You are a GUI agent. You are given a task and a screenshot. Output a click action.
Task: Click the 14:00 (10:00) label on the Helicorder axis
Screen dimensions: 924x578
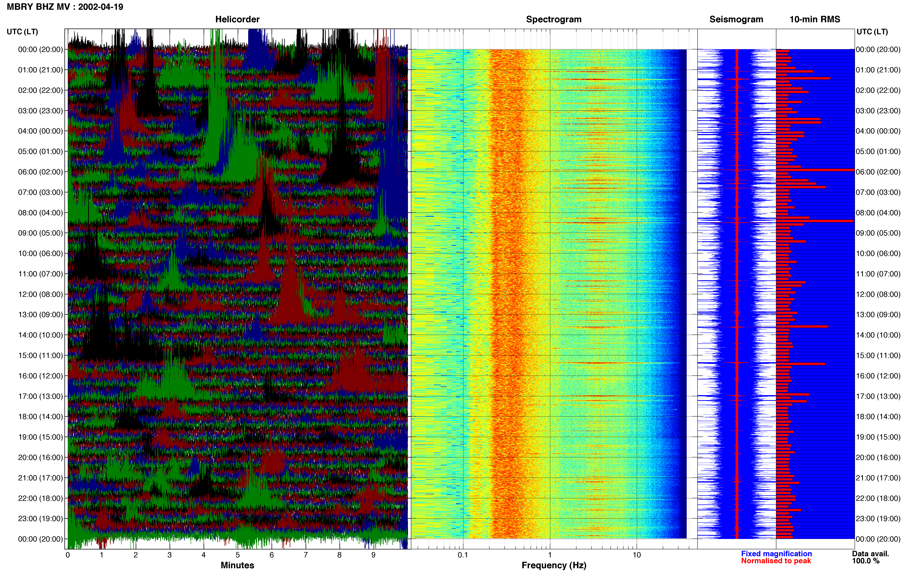coord(41,335)
